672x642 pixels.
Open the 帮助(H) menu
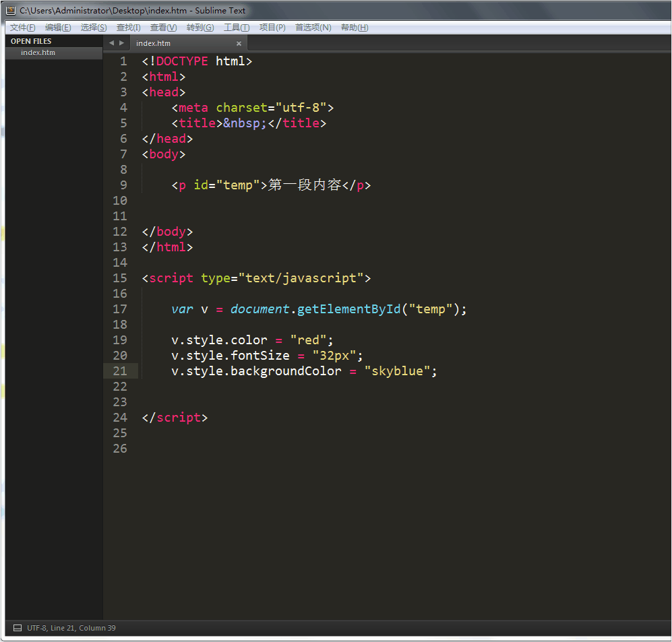[x=355, y=28]
